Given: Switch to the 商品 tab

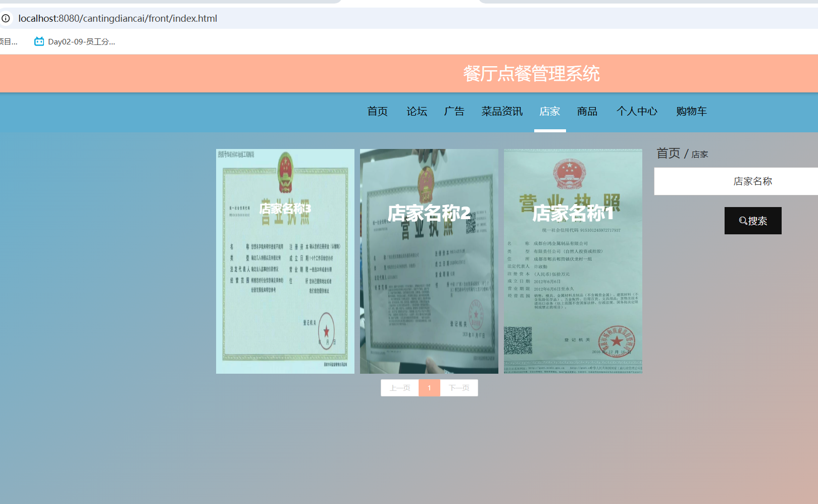Looking at the screenshot, I should click(587, 111).
